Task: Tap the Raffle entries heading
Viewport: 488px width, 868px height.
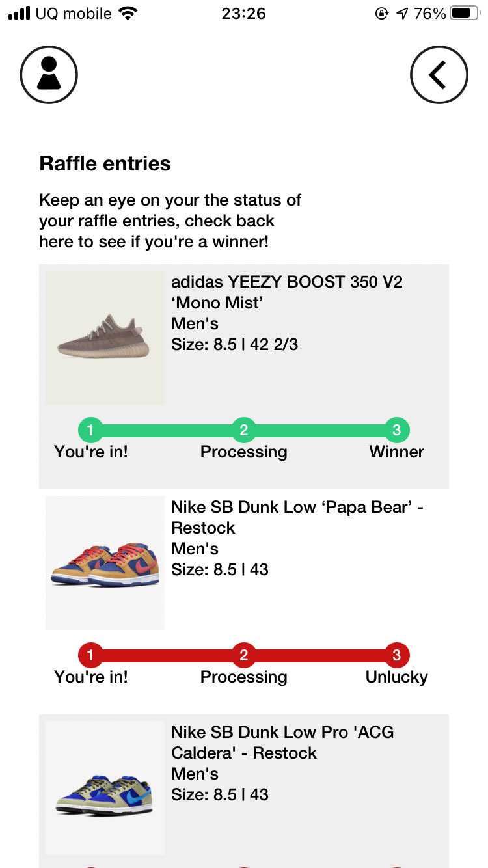Action: point(105,163)
